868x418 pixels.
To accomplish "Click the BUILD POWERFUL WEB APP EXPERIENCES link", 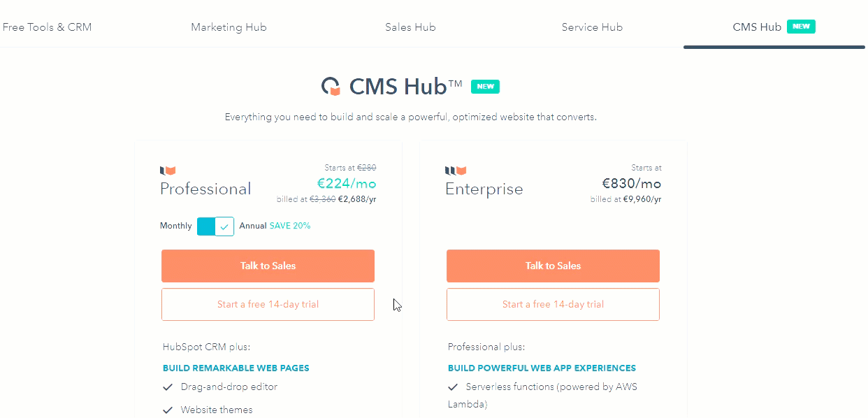I will tap(542, 368).
